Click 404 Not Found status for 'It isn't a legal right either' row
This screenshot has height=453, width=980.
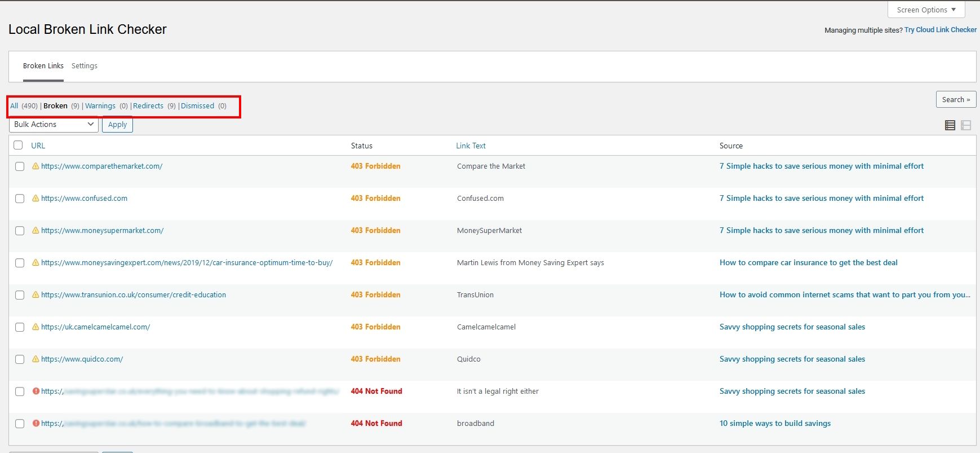(376, 392)
